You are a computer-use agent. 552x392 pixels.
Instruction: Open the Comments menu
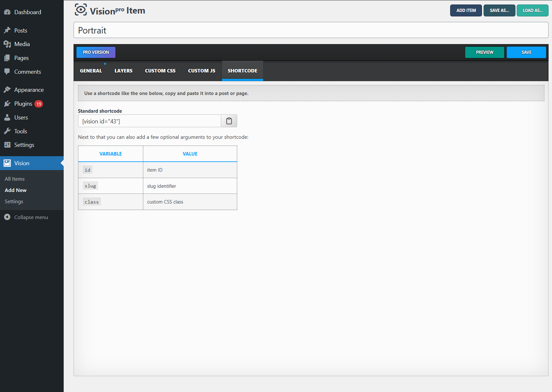tap(32, 72)
